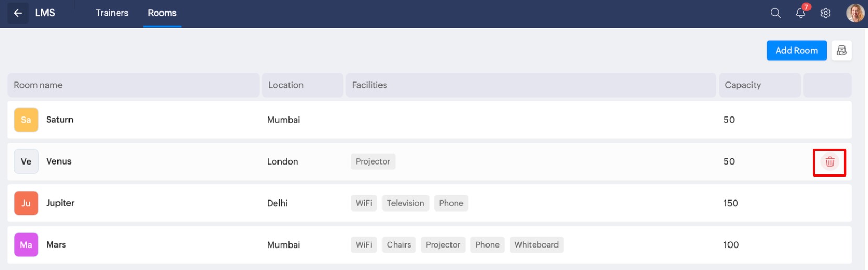Select the Rooms tab
Viewport: 868px width, 270px height.
162,13
